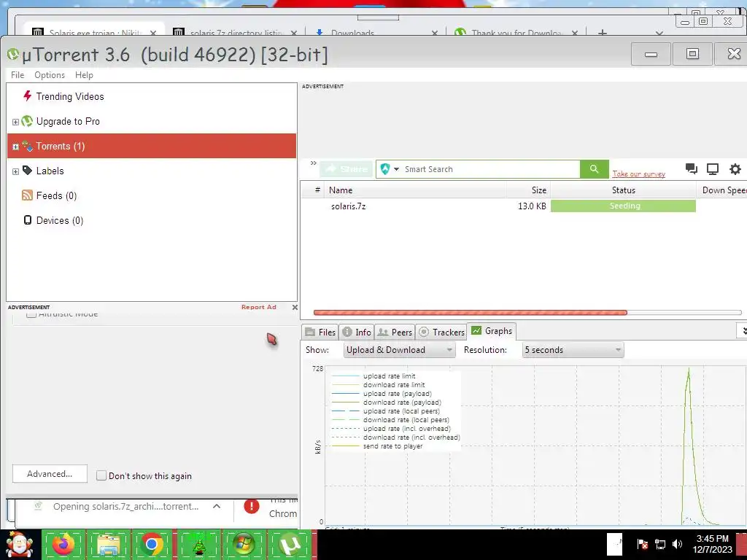747x560 pixels.
Task: Close the left advertisement panel
Action: [x=295, y=308]
